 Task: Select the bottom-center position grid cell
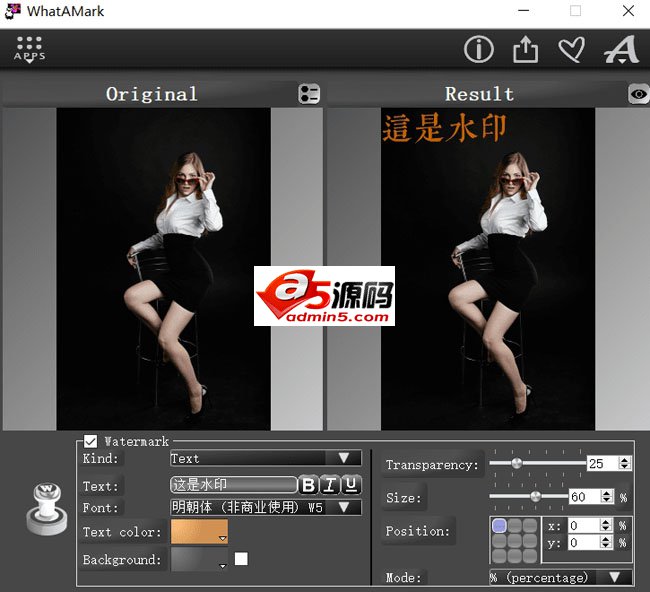tap(515, 556)
